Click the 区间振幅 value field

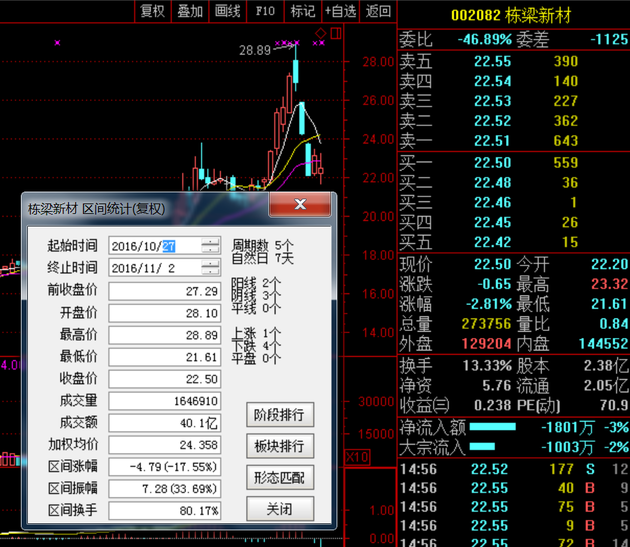coord(165,488)
